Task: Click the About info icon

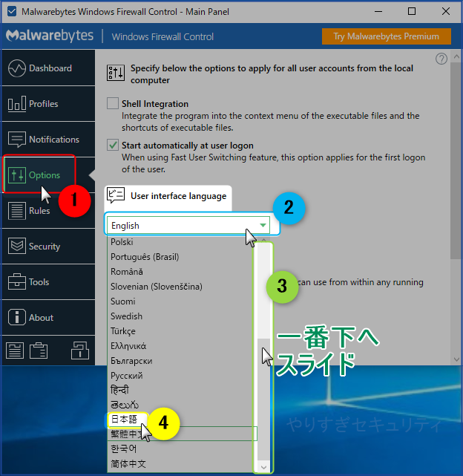Action: [x=16, y=317]
